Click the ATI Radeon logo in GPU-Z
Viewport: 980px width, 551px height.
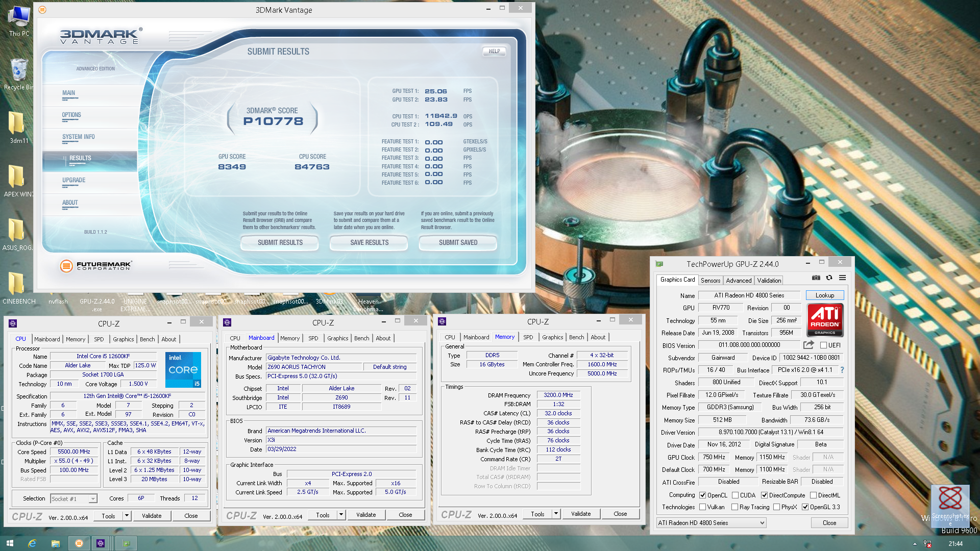[x=825, y=320]
